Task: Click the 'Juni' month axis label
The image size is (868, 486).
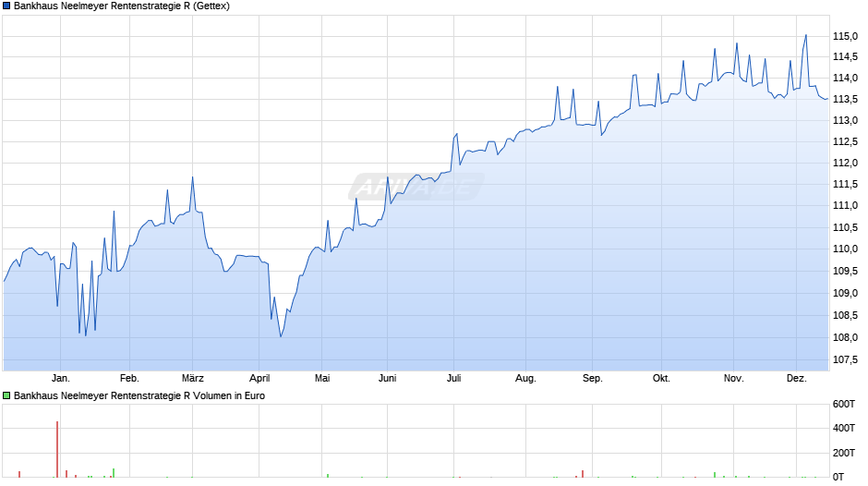Action: point(388,379)
